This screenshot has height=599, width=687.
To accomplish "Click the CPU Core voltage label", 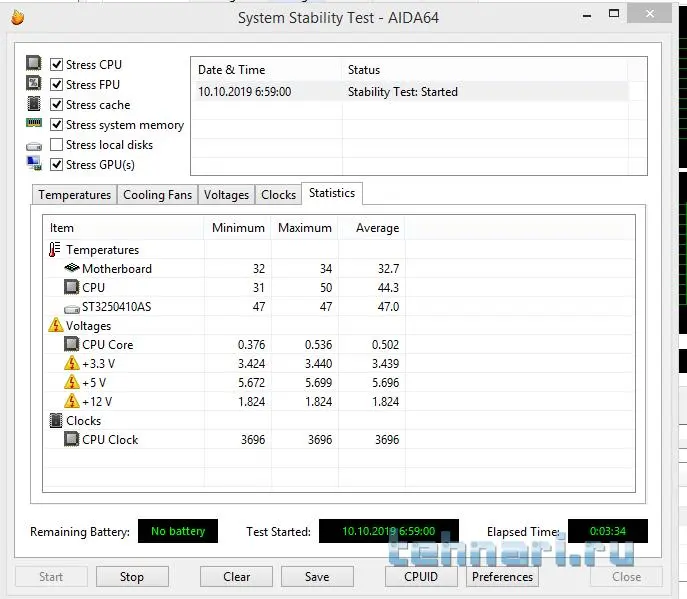I will point(107,345).
